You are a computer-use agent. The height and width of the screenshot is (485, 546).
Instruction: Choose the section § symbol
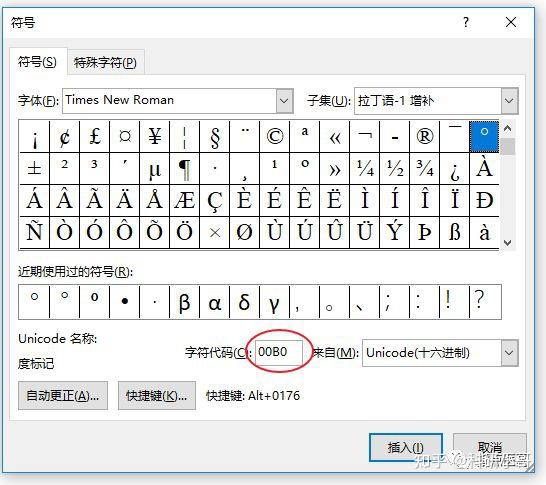pos(215,137)
